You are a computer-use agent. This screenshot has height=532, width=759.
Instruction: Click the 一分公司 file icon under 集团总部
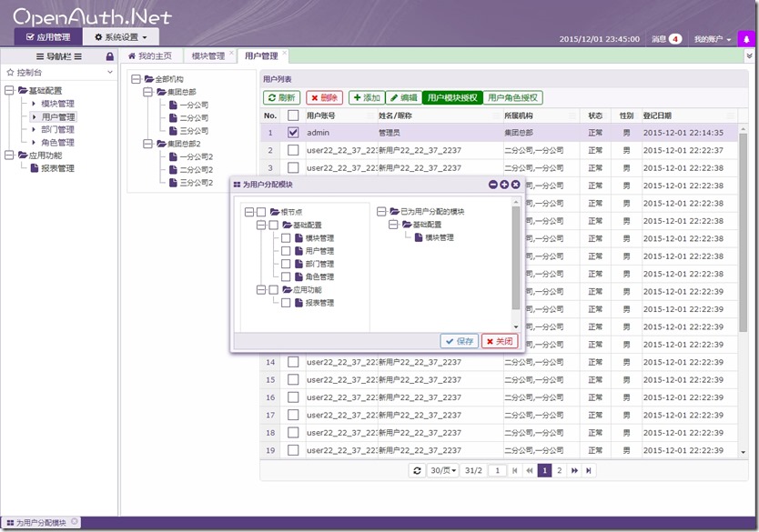[173, 105]
